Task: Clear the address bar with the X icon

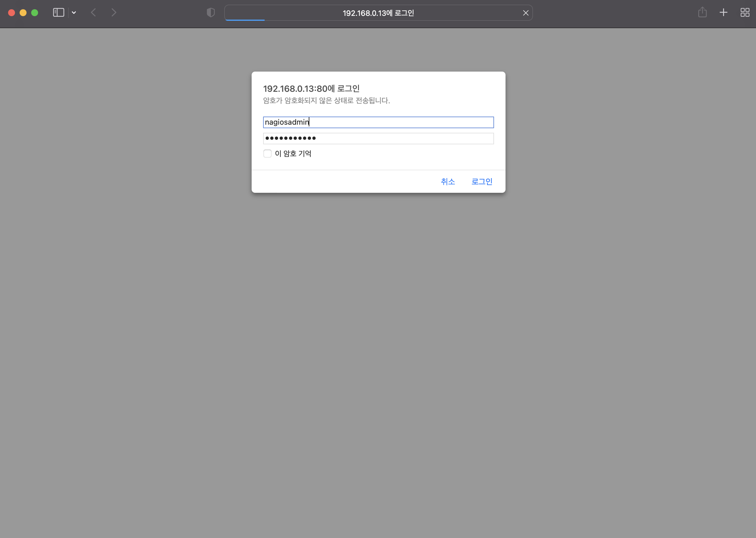Action: tap(525, 13)
